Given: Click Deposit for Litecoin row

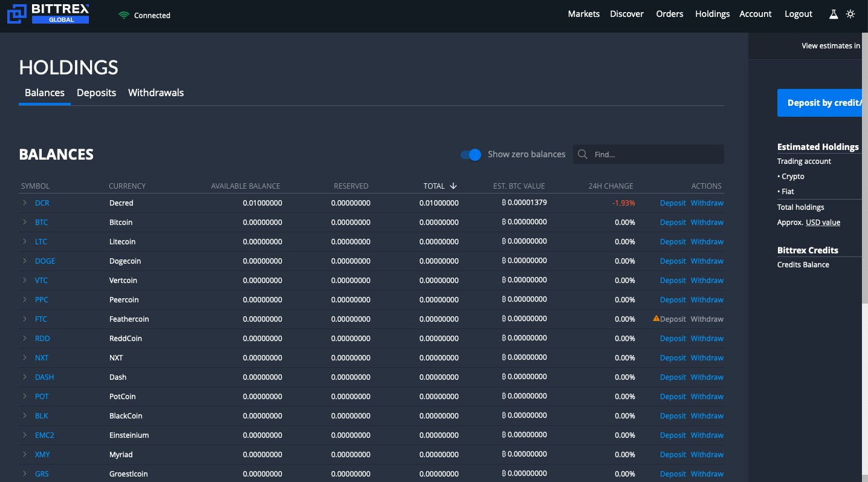Looking at the screenshot, I should pos(673,241).
